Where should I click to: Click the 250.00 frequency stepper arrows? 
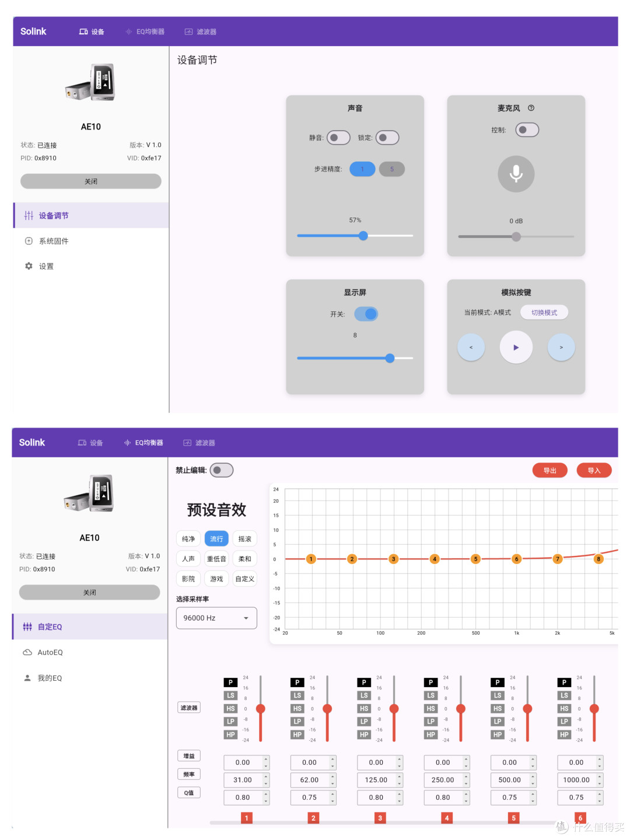click(466, 780)
